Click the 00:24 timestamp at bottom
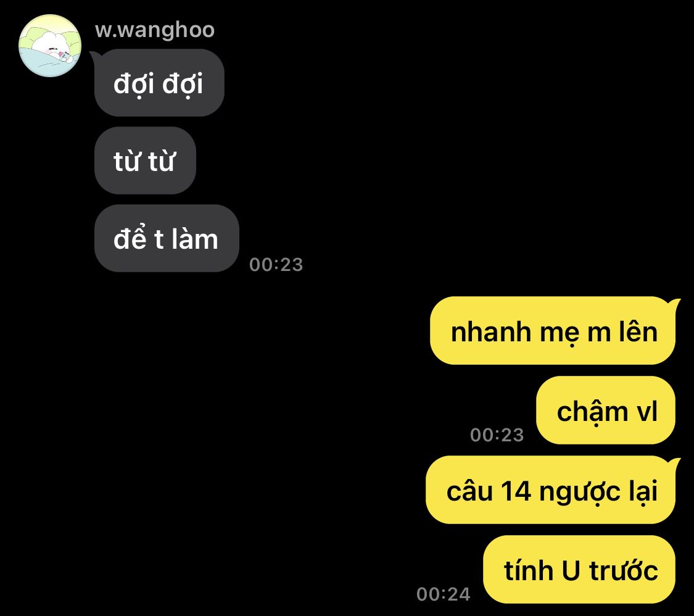 [444, 594]
